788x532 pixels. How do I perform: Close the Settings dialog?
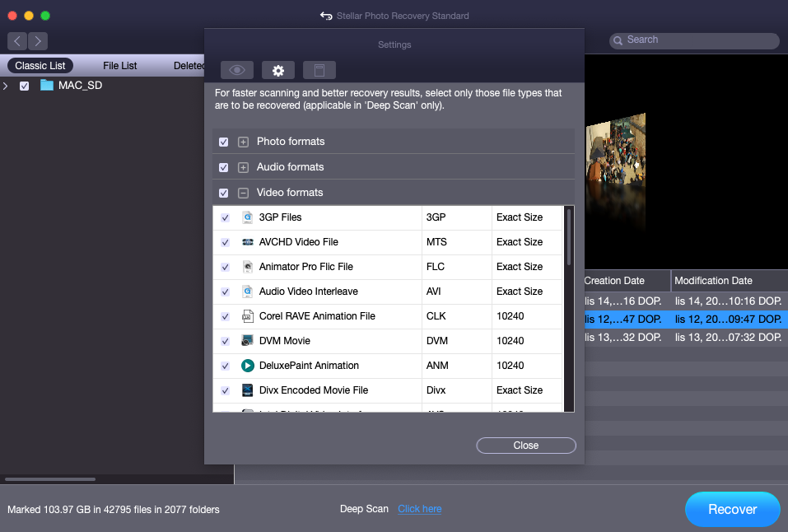click(525, 446)
